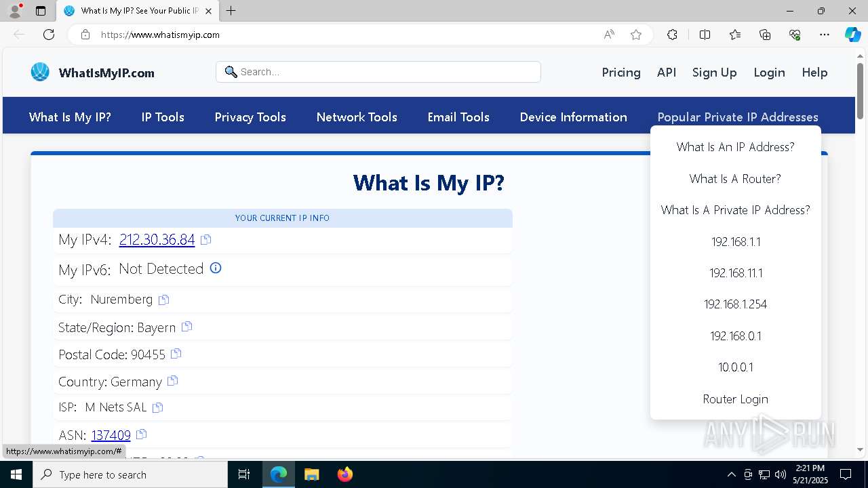Choose 192.168.1.254 from the dropdown

[735, 304]
